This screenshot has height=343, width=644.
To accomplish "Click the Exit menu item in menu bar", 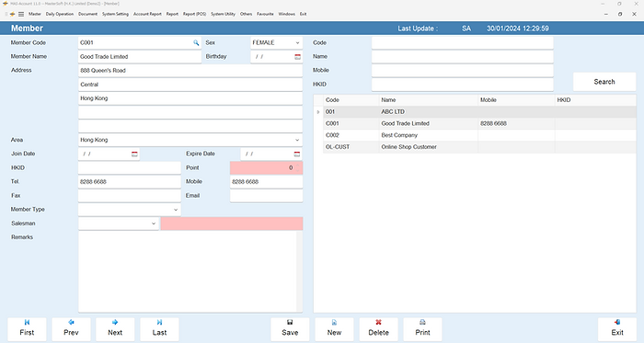I will (303, 14).
